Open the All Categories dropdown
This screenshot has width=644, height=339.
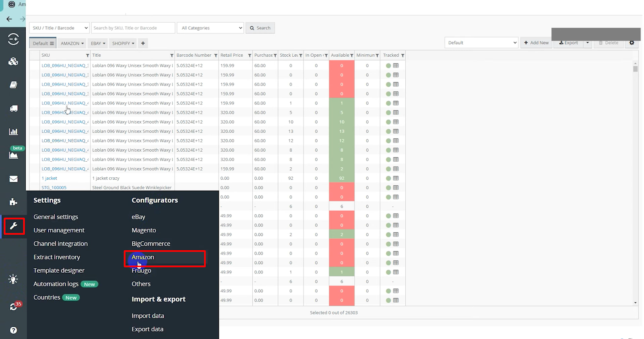211,28
